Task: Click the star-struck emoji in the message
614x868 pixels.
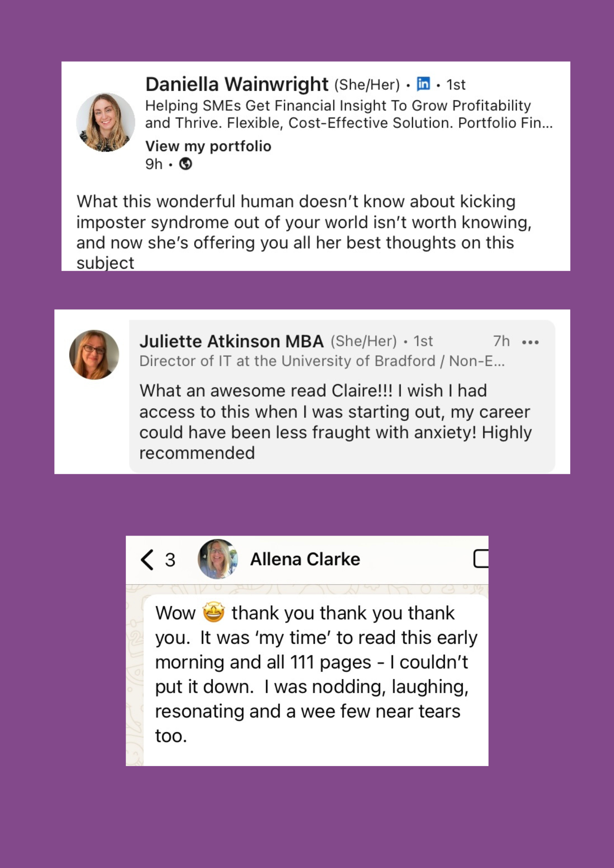Action: click(x=214, y=612)
